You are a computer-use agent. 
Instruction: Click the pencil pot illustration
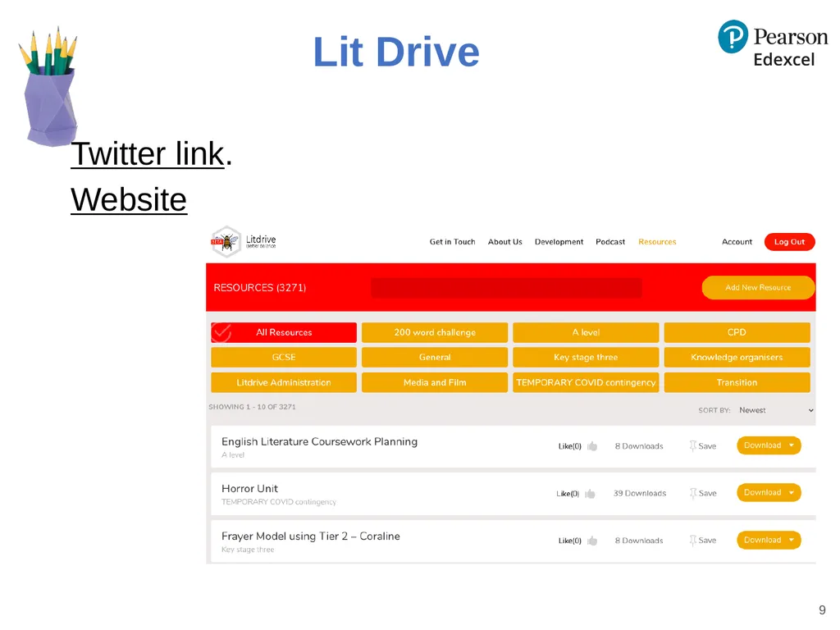[x=48, y=87]
